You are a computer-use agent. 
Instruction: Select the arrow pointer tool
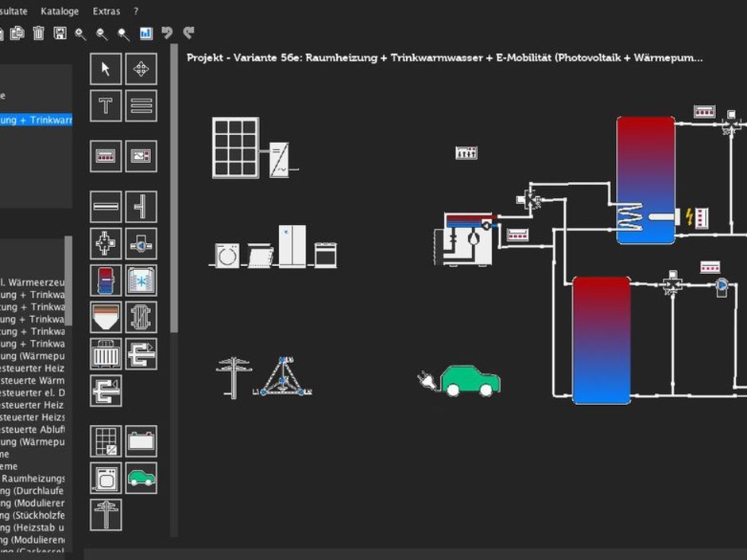point(106,69)
